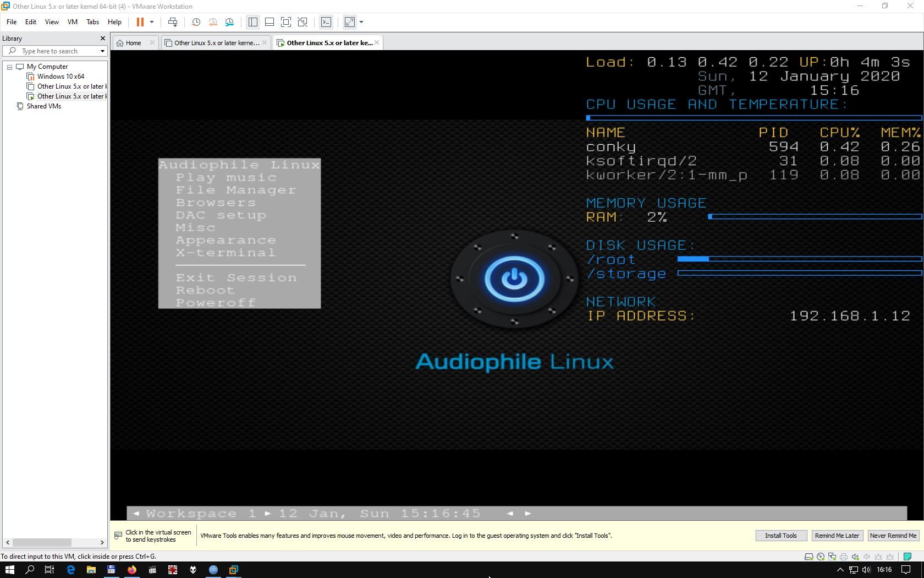Close the active Other Linux 5.x tab
This screenshot has height=578, width=924.
pos(377,43)
